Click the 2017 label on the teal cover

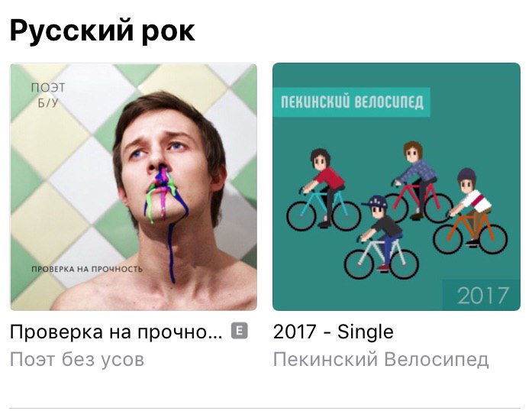point(482,295)
